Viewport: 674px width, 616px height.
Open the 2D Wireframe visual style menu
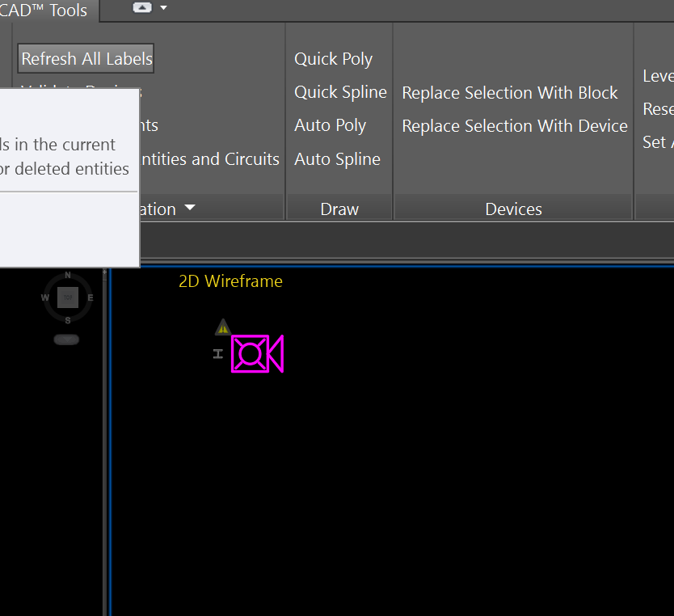coord(230,281)
